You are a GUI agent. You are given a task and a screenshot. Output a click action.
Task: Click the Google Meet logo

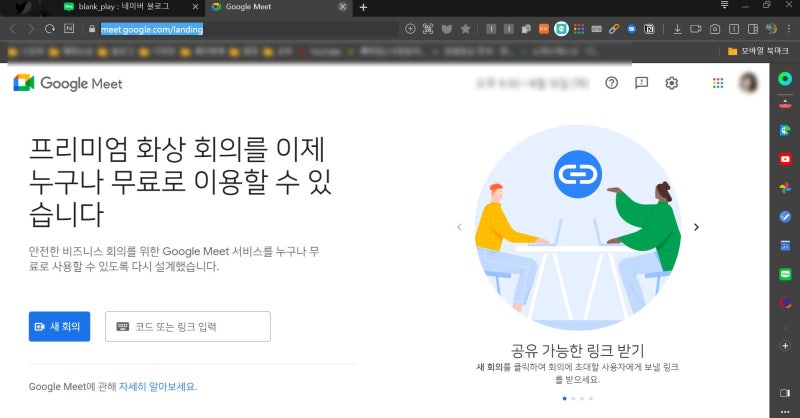click(x=68, y=83)
